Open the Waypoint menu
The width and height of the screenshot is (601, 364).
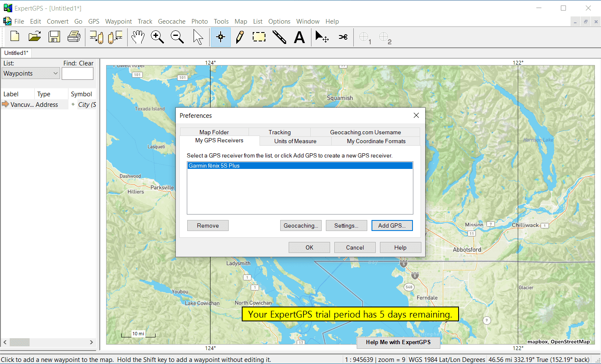tap(118, 22)
